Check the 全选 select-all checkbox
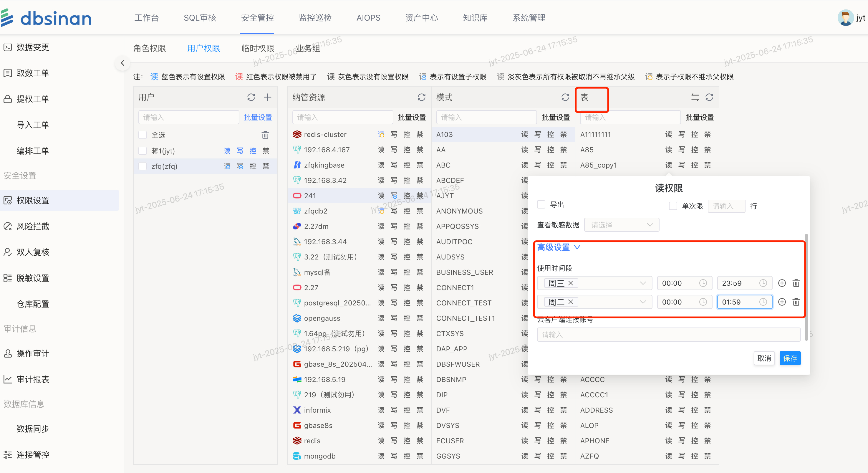The width and height of the screenshot is (868, 473). 143,135
